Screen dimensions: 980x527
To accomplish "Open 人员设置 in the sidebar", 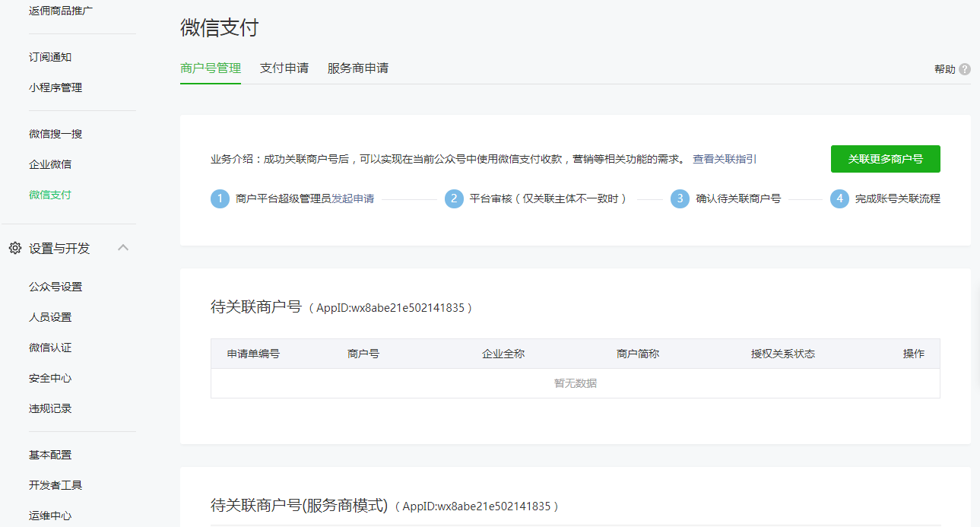I will (x=50, y=317).
